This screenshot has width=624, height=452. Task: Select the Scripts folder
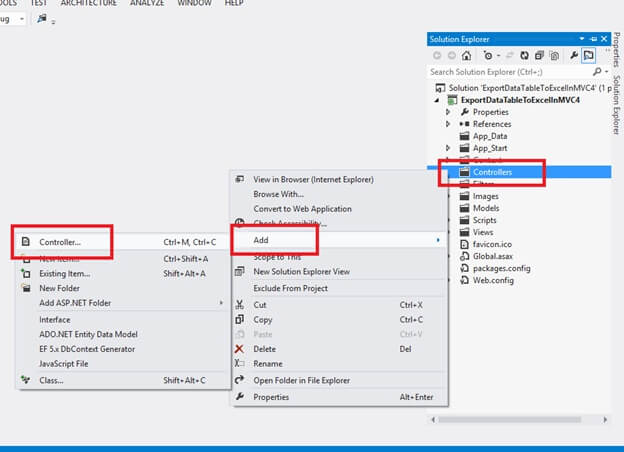coord(484,220)
